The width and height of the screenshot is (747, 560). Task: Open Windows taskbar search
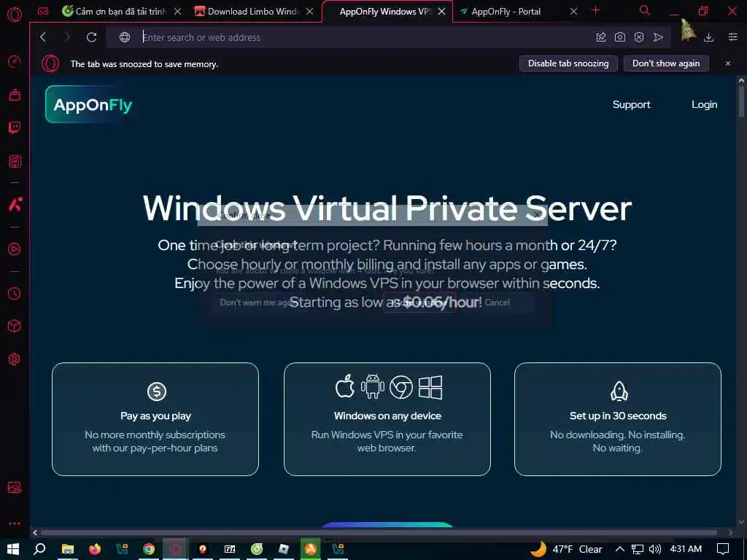40,549
